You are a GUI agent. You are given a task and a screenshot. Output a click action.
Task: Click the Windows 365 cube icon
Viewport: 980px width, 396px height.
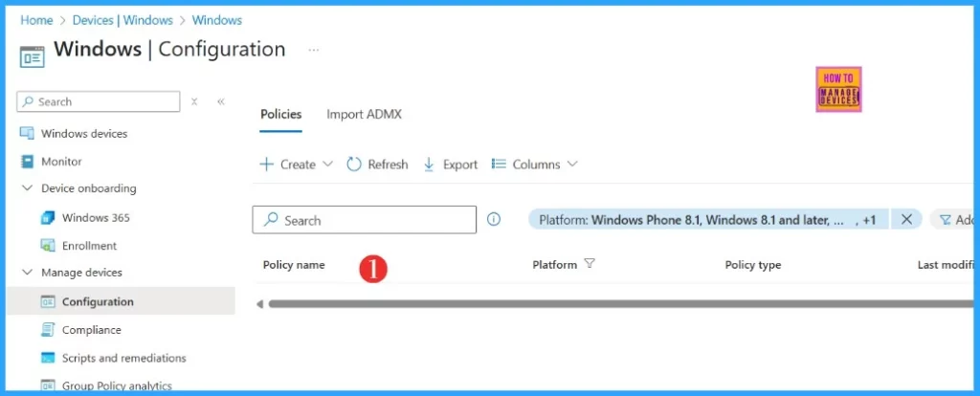coord(48,218)
